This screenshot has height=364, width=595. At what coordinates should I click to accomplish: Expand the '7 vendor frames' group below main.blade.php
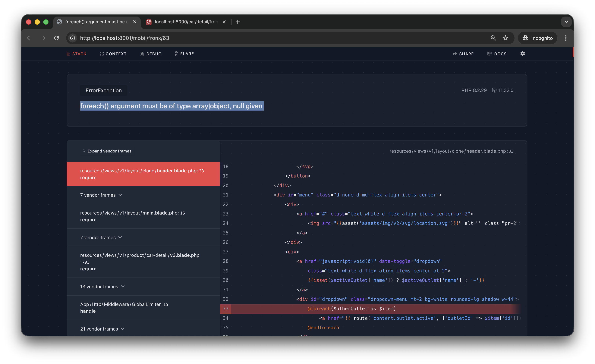(x=143, y=237)
